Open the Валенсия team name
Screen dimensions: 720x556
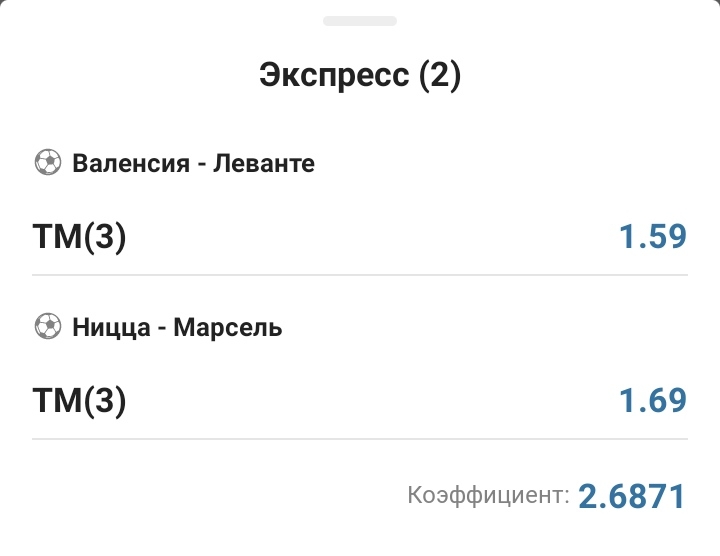pyautogui.click(x=131, y=163)
